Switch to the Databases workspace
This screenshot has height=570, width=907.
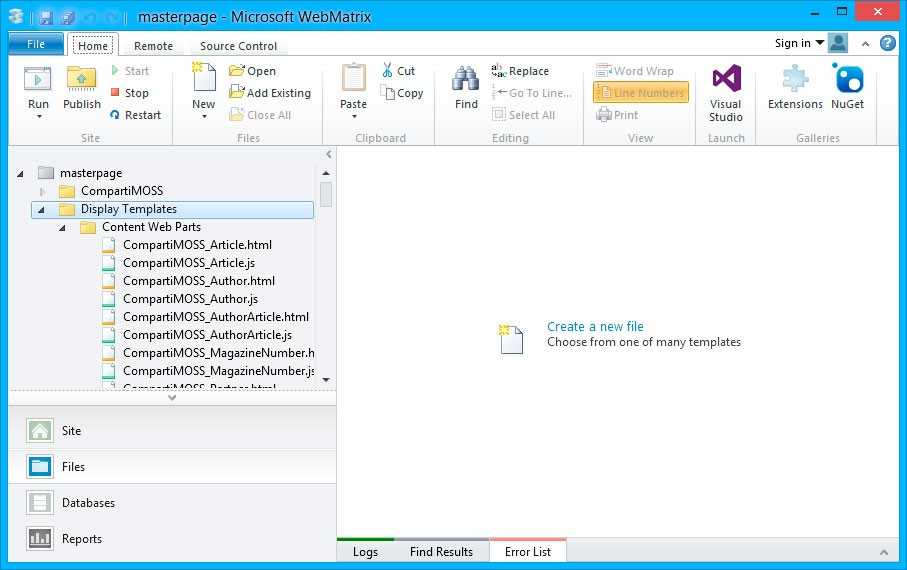tap(172, 502)
